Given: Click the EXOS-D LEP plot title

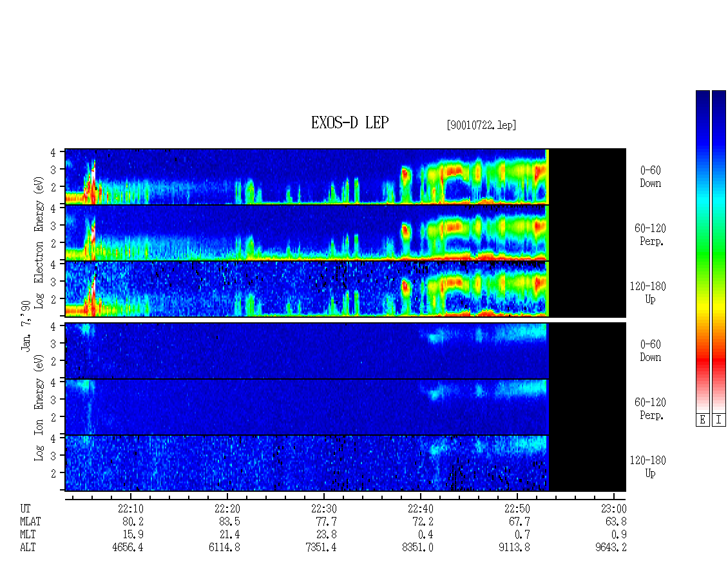Looking at the screenshot, I should (x=350, y=122).
